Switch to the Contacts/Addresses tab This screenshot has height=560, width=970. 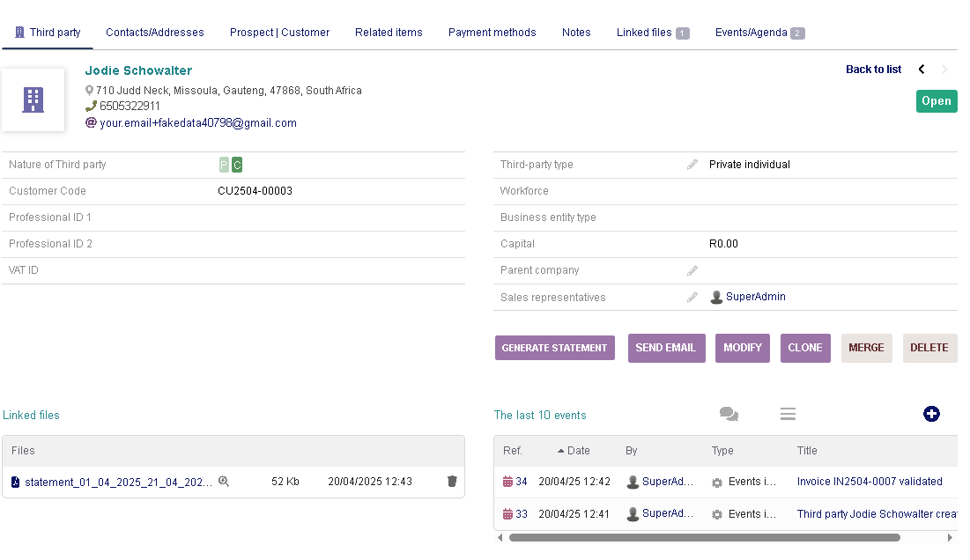coord(155,33)
